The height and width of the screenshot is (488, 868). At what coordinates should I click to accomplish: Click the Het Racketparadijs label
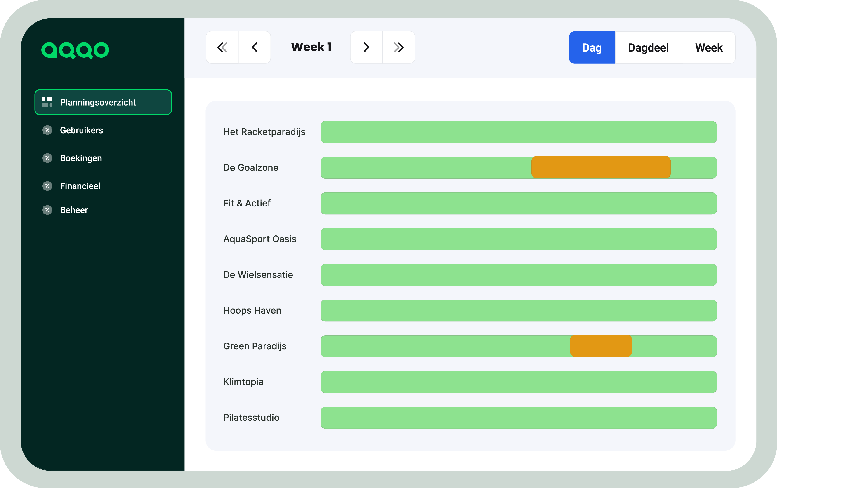264,132
